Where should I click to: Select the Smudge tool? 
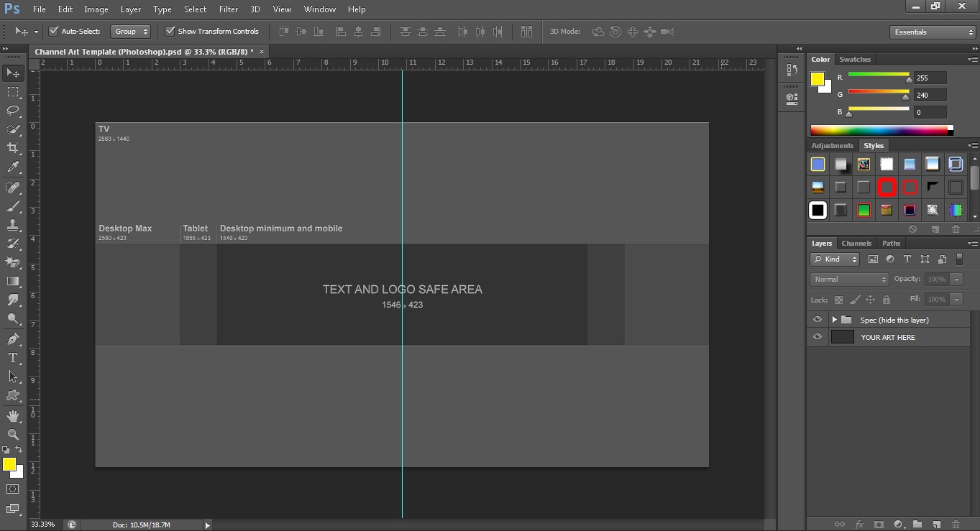(x=13, y=300)
